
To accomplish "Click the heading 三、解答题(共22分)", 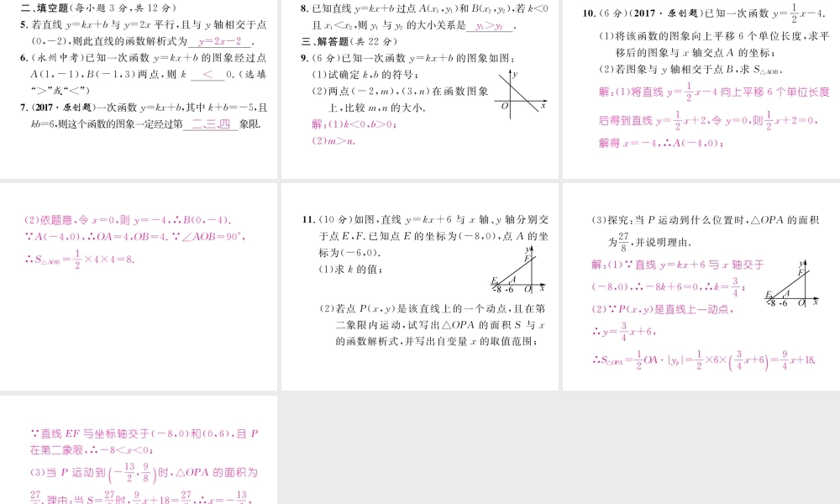I will (349, 41).
